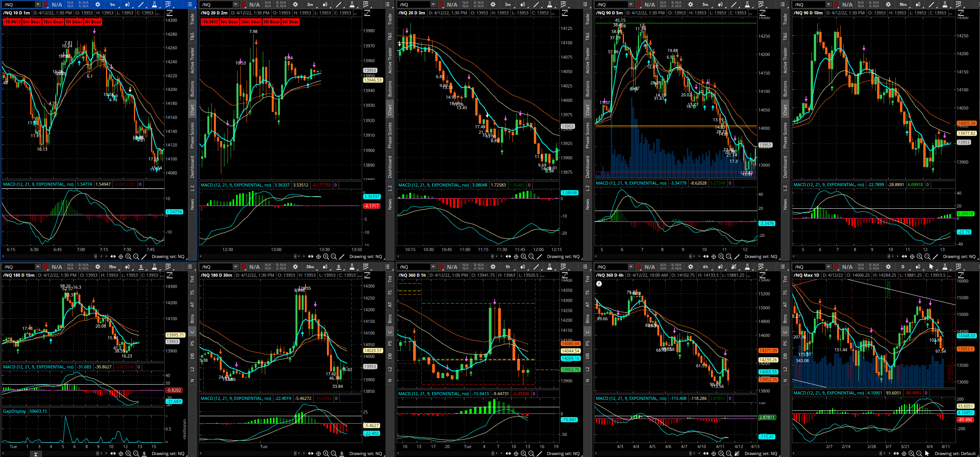
Task: Open Active Trader side tab in 2m chart
Action: (390, 60)
